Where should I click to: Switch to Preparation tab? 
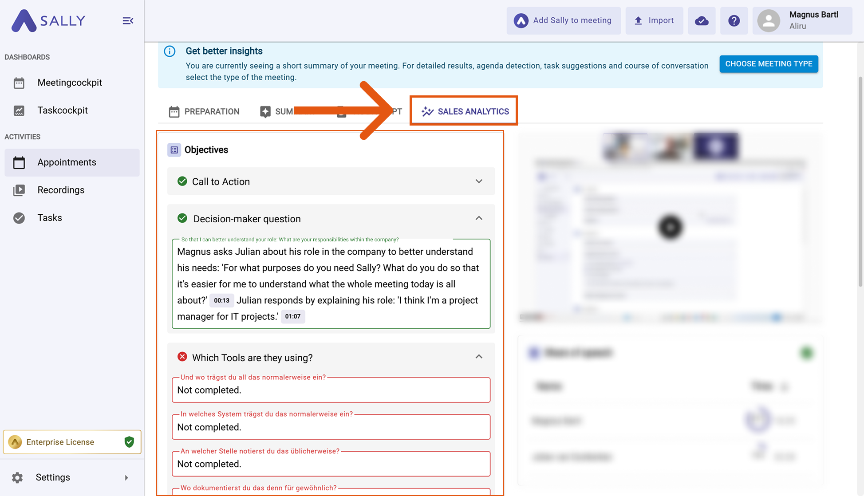pos(204,111)
